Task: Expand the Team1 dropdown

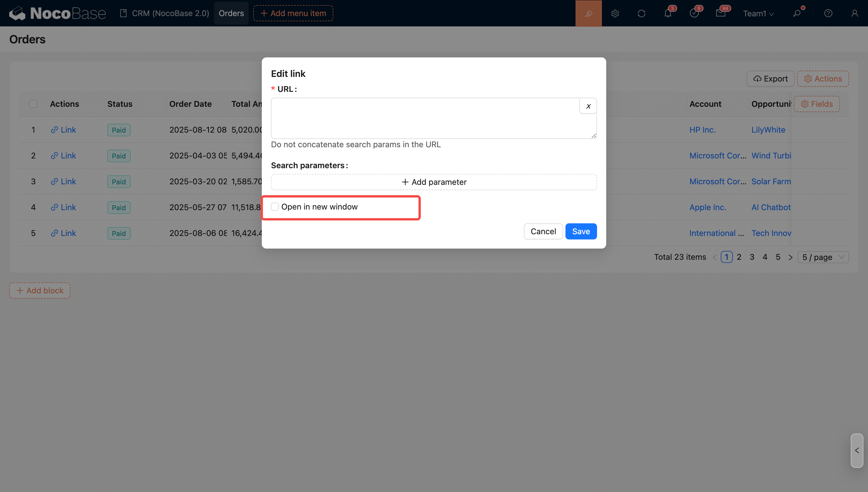Action: pyautogui.click(x=758, y=13)
